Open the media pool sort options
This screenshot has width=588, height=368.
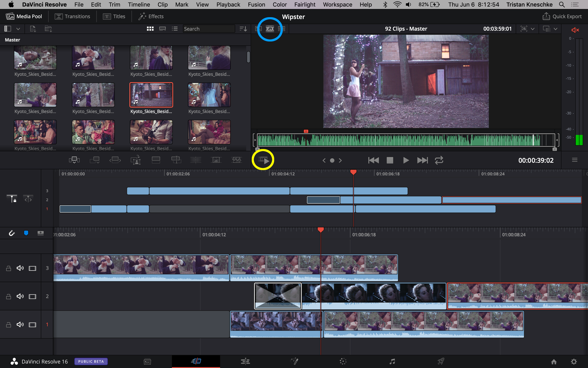tap(243, 29)
